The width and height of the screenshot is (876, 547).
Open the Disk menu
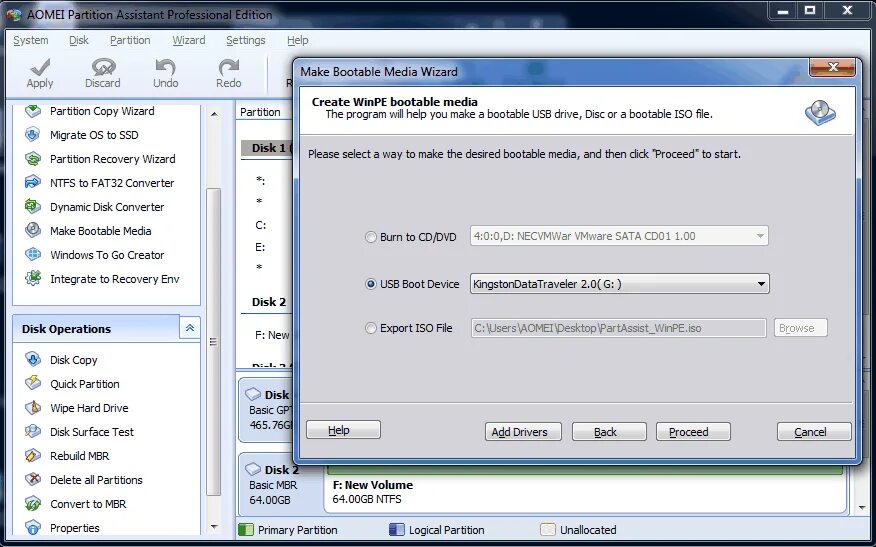[x=79, y=40]
